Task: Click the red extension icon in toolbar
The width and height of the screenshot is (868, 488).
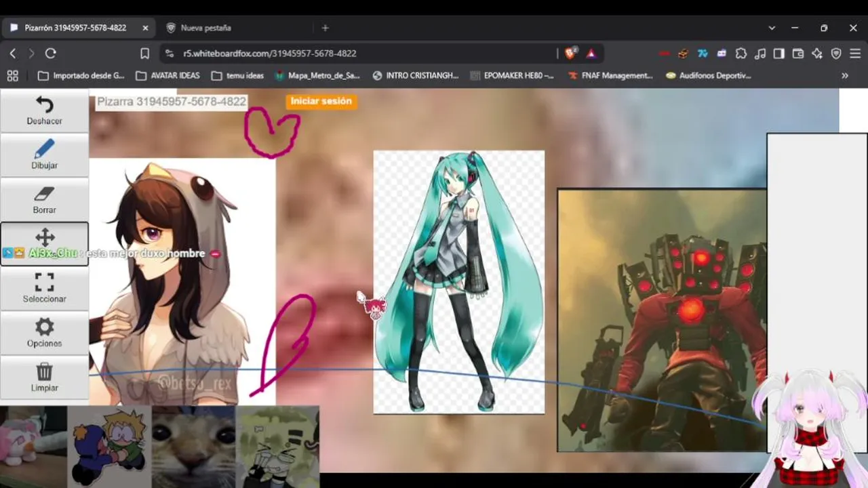Action: coord(664,53)
